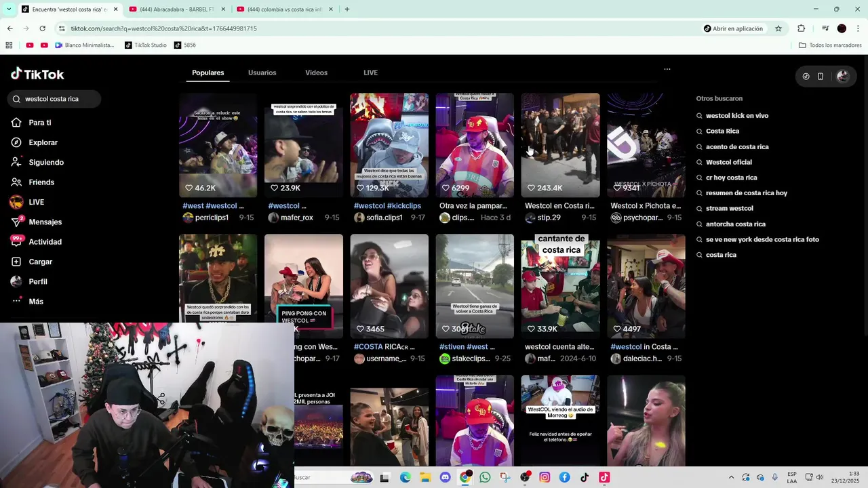Search suggestion Westcol oficial
The height and width of the screenshot is (488, 868).
pos(729,163)
